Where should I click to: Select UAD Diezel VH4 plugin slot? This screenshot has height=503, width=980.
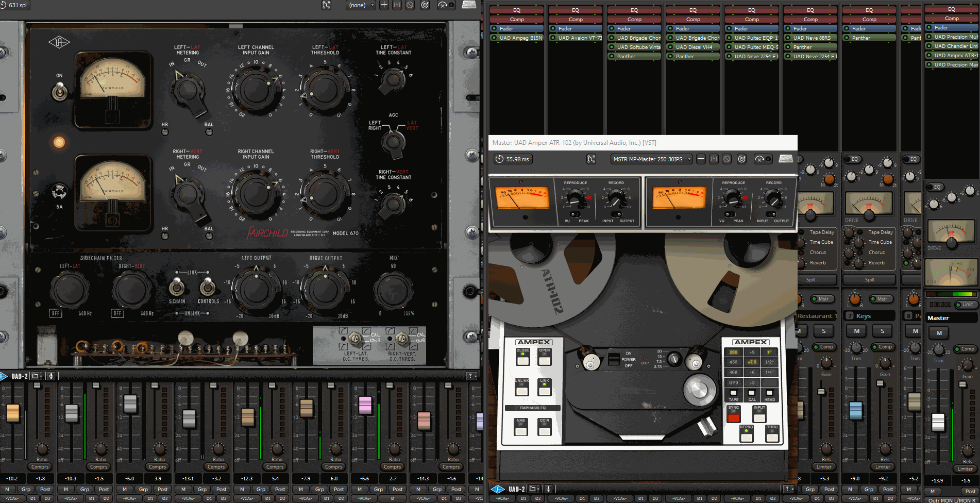click(693, 47)
